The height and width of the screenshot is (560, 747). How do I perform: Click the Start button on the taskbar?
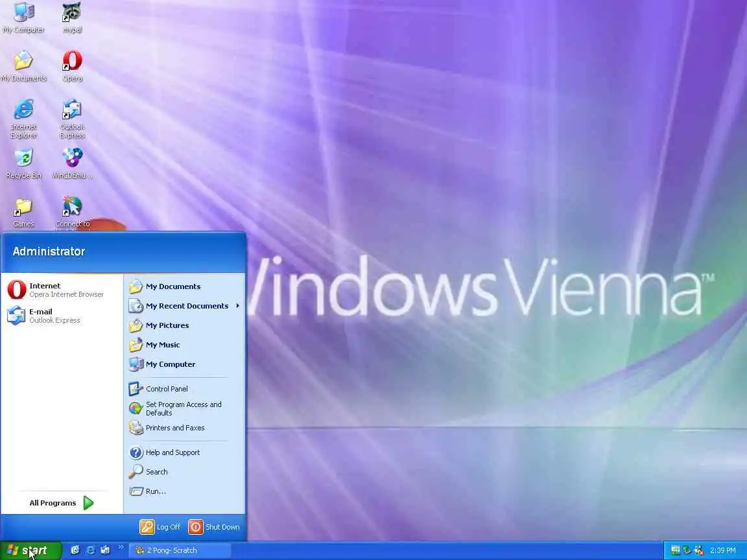pos(30,550)
